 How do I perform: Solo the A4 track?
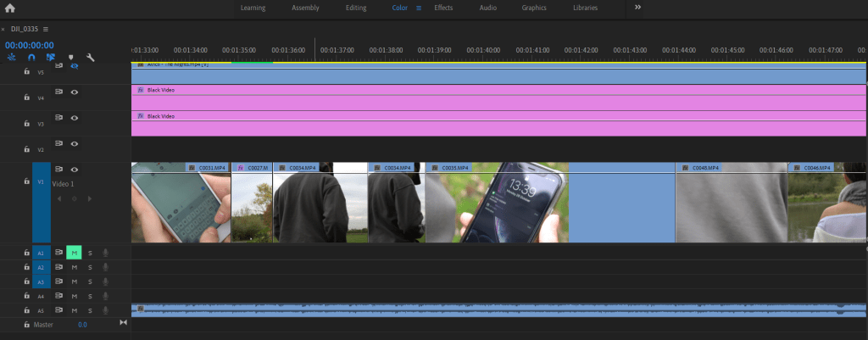(x=90, y=296)
